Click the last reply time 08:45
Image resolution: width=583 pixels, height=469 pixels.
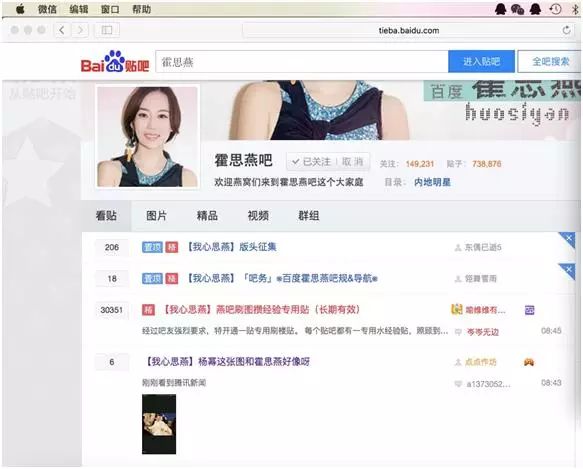(551, 330)
